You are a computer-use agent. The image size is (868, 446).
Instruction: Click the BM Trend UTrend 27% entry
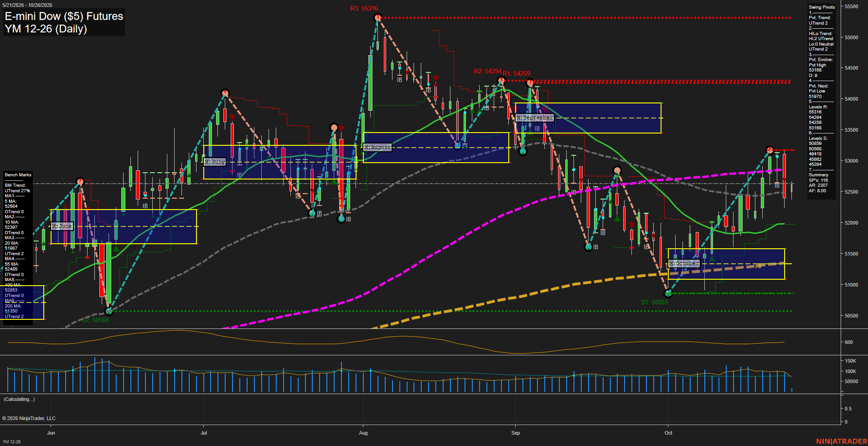(x=17, y=188)
